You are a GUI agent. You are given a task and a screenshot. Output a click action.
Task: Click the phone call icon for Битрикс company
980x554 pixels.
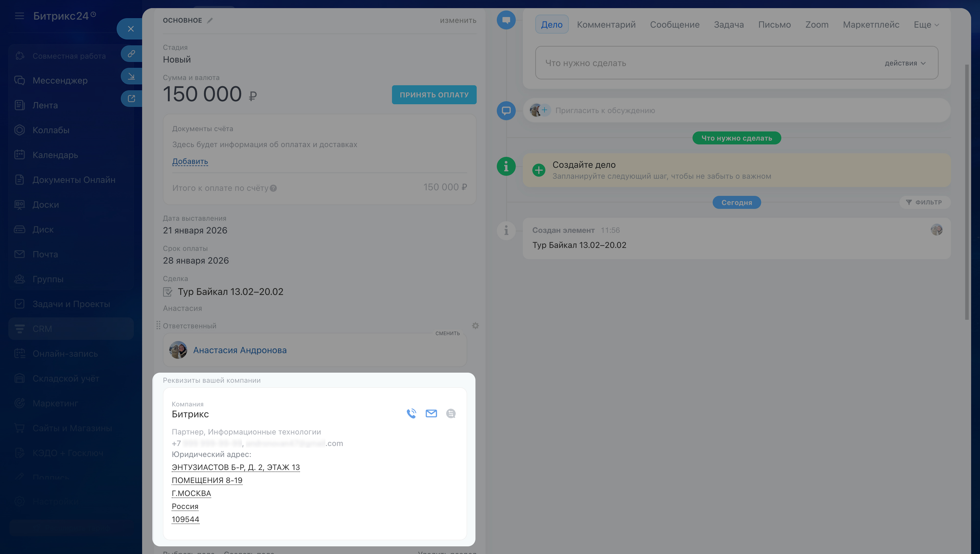[x=411, y=414]
